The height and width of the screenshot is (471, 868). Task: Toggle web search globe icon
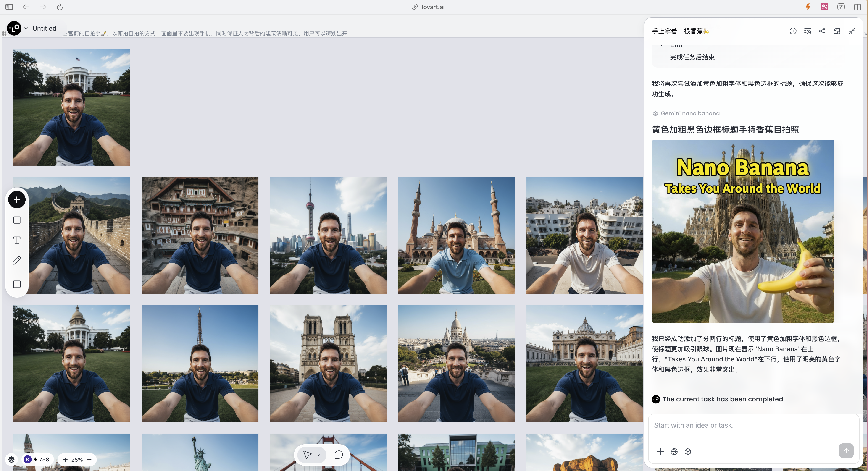coord(674,451)
